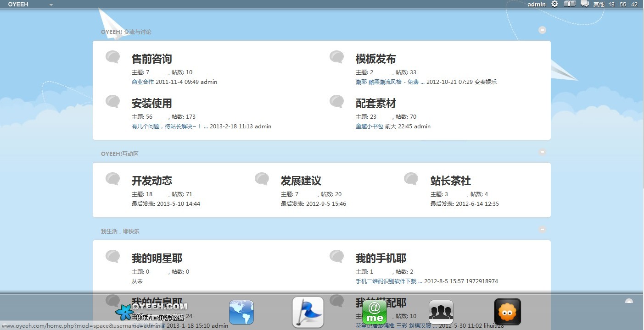The image size is (644, 330).
Task: Click the OYEEH title in the top bar
Action: click(18, 4)
